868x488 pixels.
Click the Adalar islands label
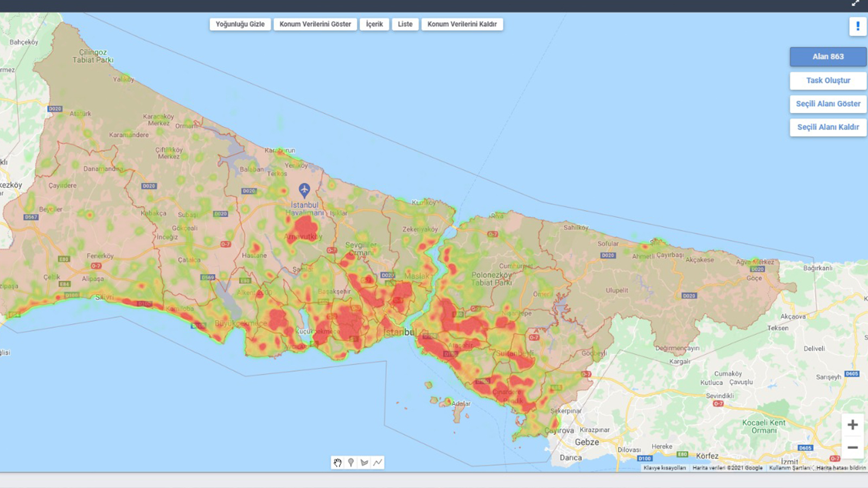pyautogui.click(x=461, y=403)
